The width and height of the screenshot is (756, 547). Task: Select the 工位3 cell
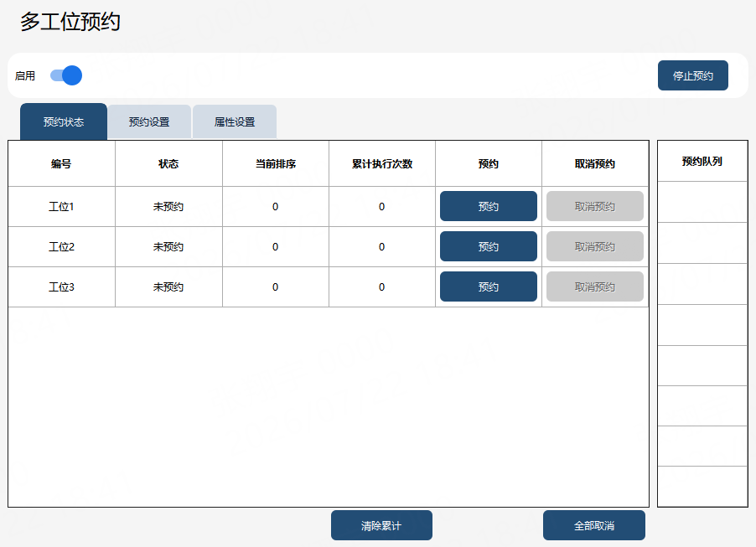point(62,287)
